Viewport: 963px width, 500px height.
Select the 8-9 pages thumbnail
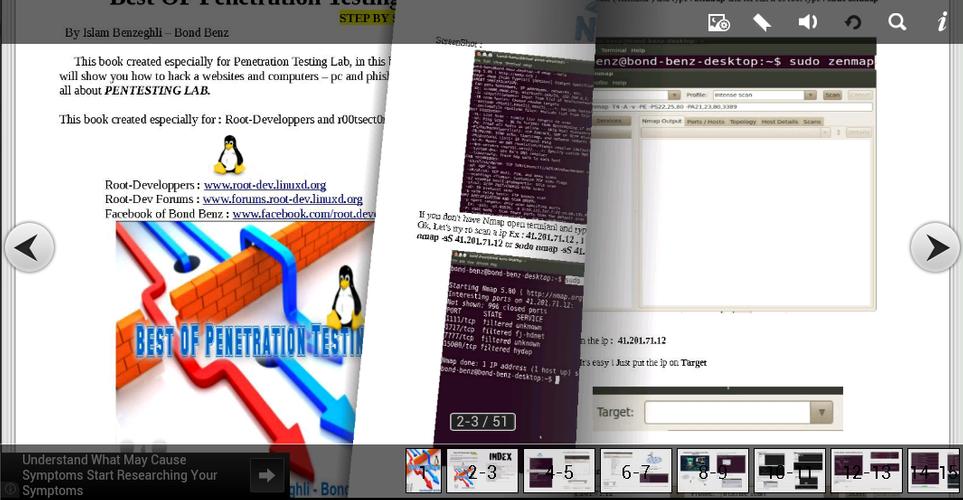(713, 471)
